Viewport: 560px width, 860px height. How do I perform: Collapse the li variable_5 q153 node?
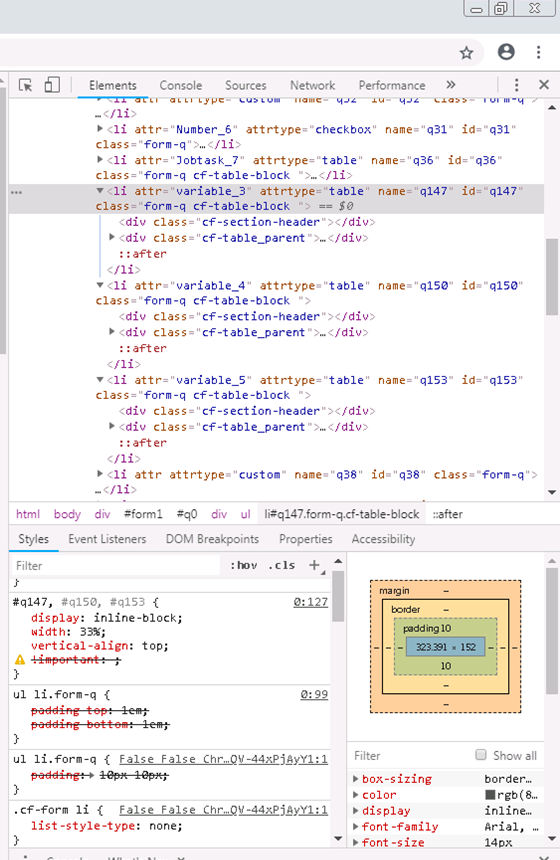tap(100, 380)
